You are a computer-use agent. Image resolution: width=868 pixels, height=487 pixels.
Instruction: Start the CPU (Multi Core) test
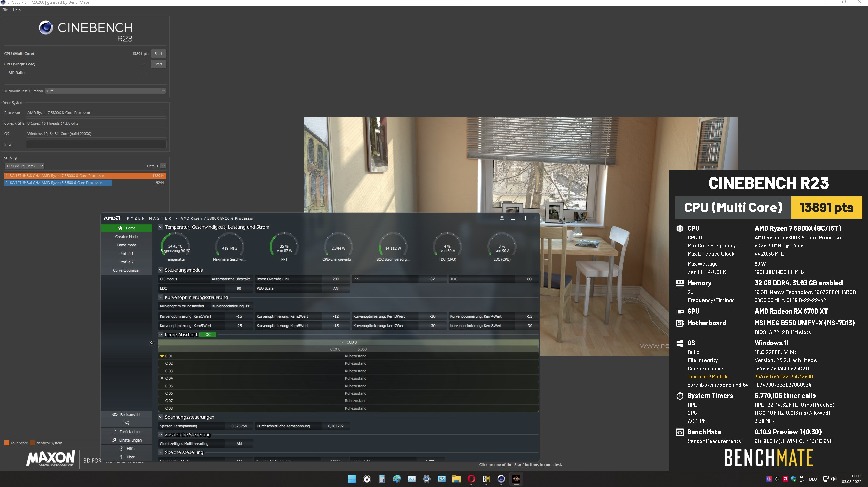coord(158,54)
